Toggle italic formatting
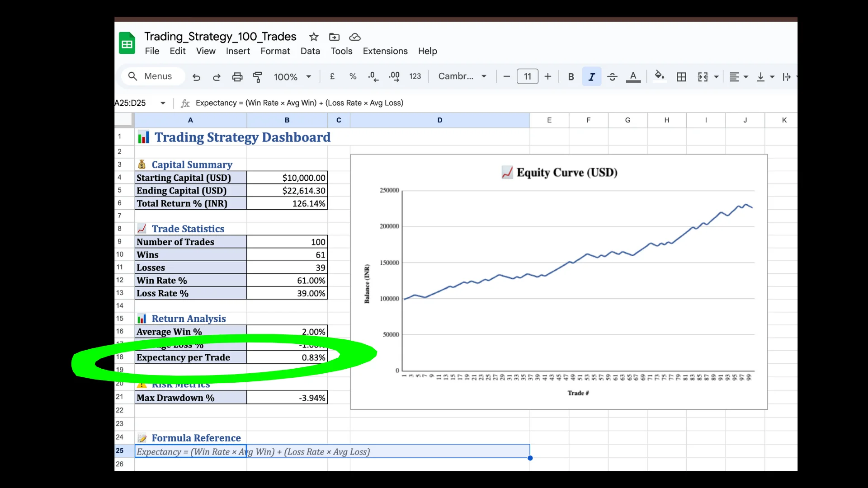The width and height of the screenshot is (868, 488). click(x=591, y=77)
